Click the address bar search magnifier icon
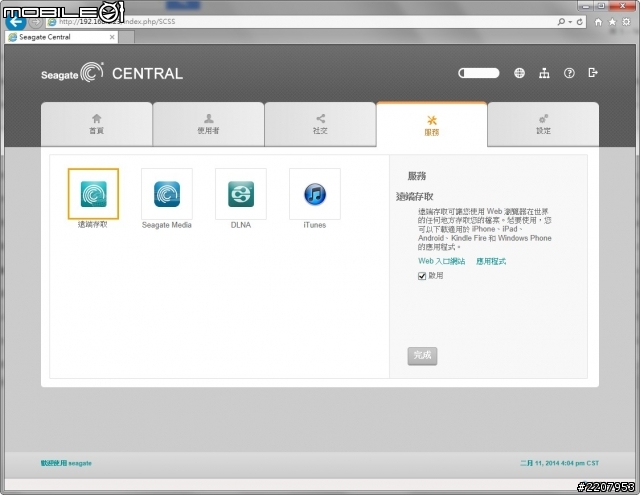This screenshot has width=641, height=495. [561, 22]
